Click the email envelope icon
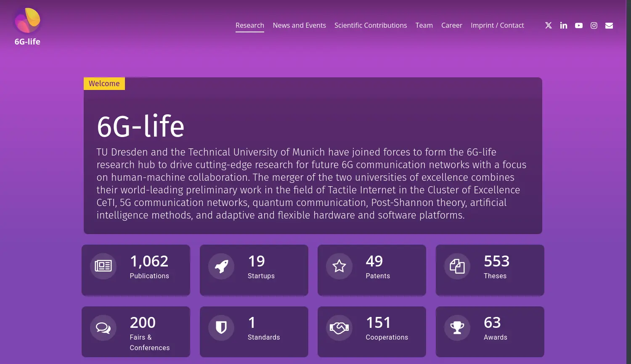 pos(609,26)
